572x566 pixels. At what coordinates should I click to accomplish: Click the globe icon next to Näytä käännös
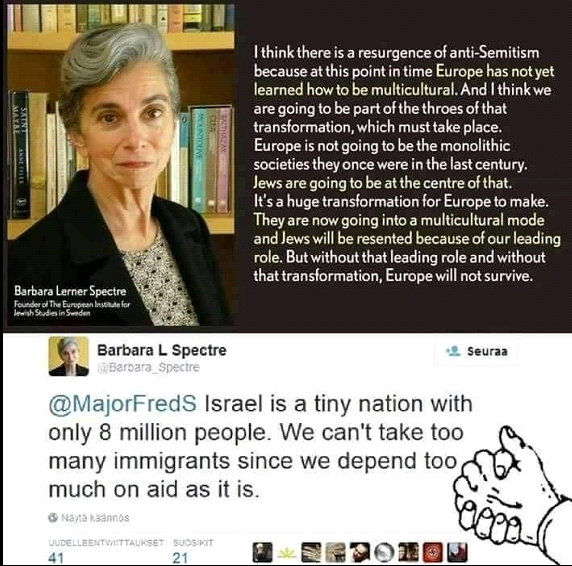click(53, 517)
